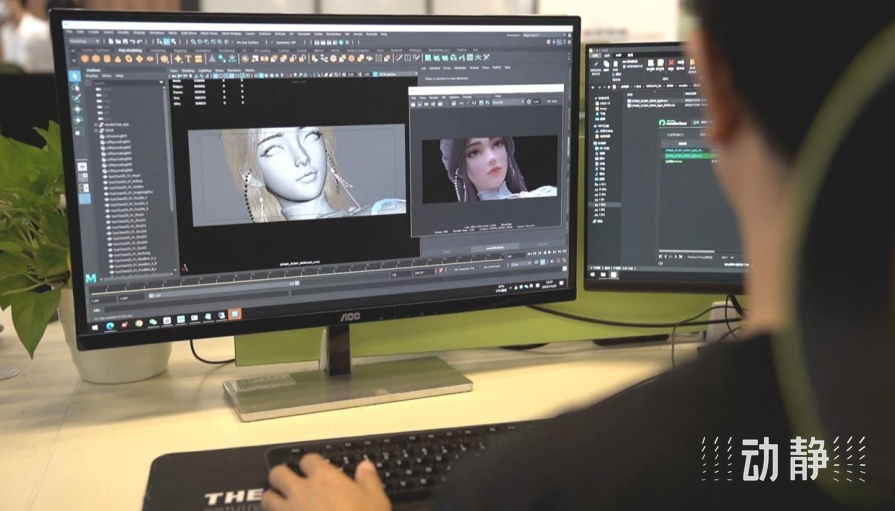The image size is (895, 511).
Task: Pick the Paint Selection tool in toolbox
Action: pyautogui.click(x=76, y=98)
